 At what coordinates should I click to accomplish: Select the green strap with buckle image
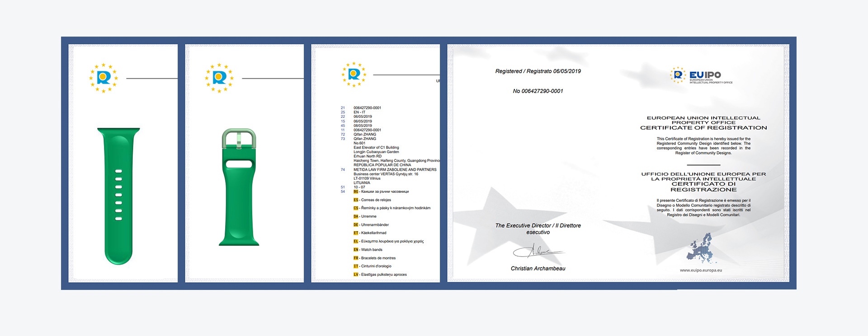pyautogui.click(x=239, y=187)
